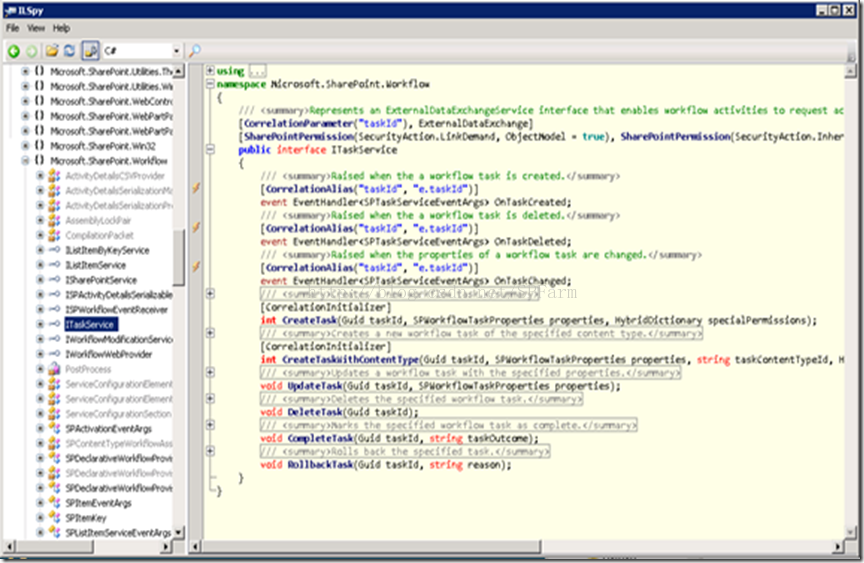Expand the Microsoft.SharePoint.Win32 namespace node

[x=25, y=145]
